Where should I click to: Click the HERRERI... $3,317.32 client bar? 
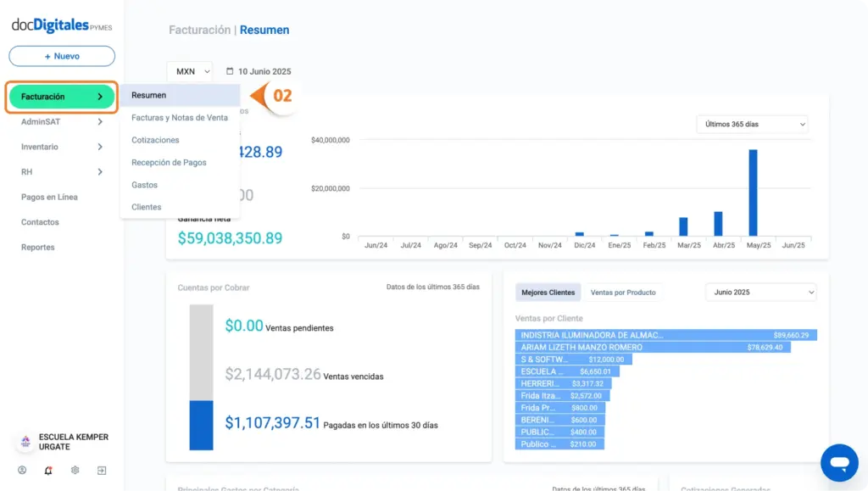563,383
